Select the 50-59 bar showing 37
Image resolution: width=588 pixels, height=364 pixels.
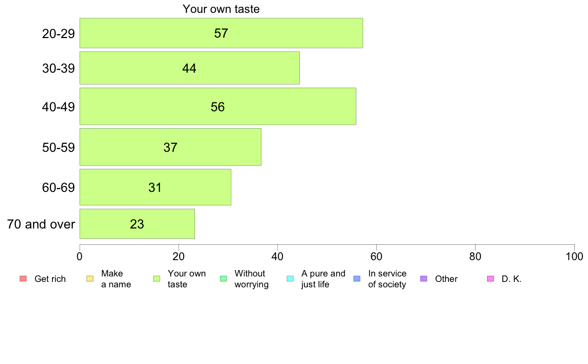tap(171, 147)
